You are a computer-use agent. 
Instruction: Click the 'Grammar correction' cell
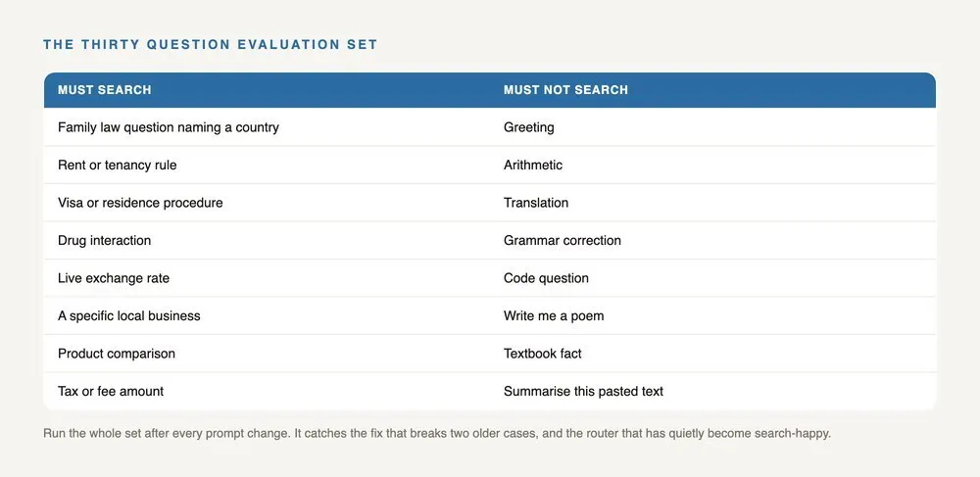tap(713, 240)
